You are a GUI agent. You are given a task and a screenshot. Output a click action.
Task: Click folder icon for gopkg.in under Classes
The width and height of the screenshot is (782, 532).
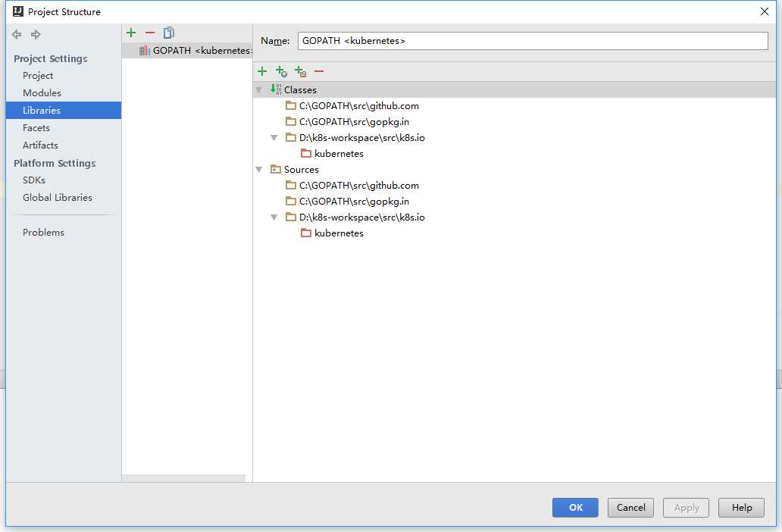pos(291,122)
